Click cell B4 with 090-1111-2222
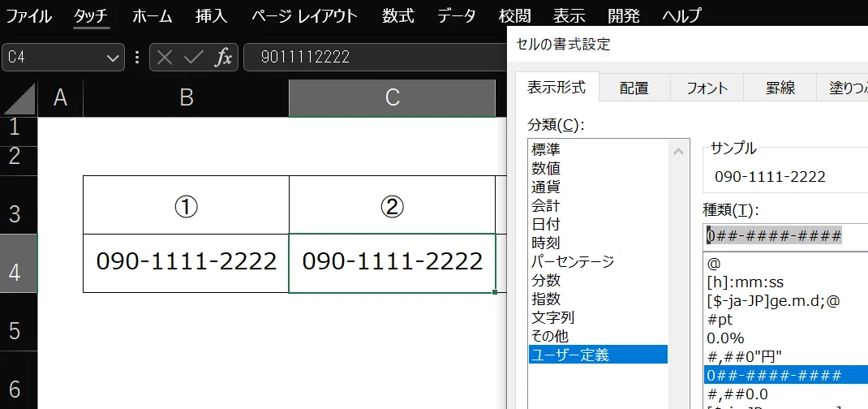The image size is (868, 409). (186, 263)
